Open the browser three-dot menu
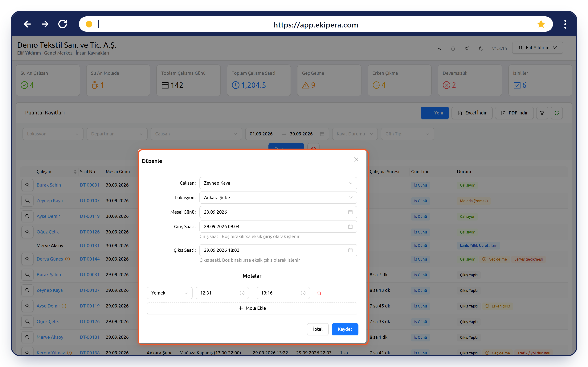 click(565, 24)
